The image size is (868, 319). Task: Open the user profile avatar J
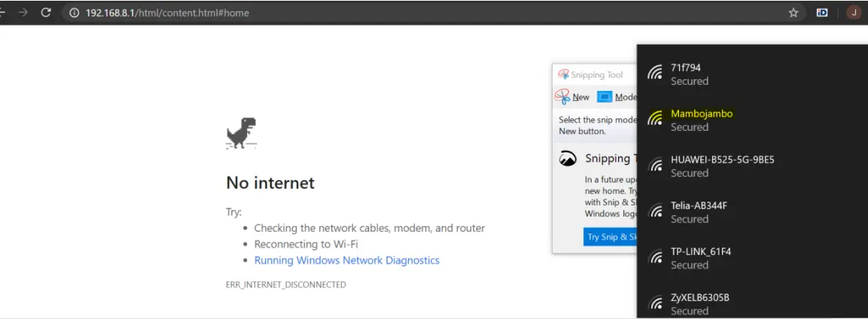[x=853, y=13]
